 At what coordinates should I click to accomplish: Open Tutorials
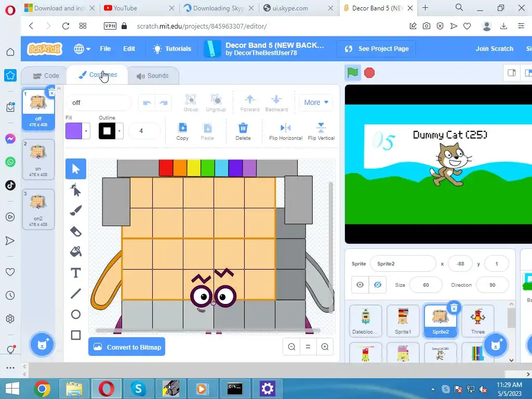click(x=172, y=49)
